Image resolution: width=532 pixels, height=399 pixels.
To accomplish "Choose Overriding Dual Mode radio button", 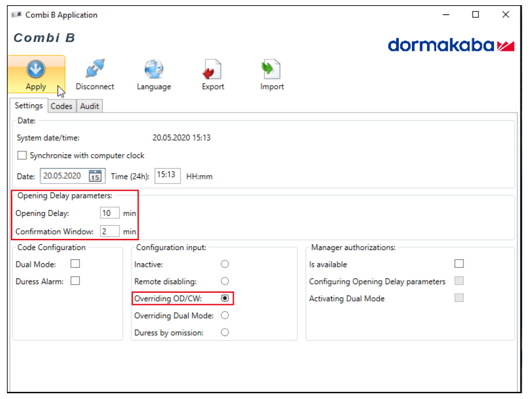I will (225, 315).
